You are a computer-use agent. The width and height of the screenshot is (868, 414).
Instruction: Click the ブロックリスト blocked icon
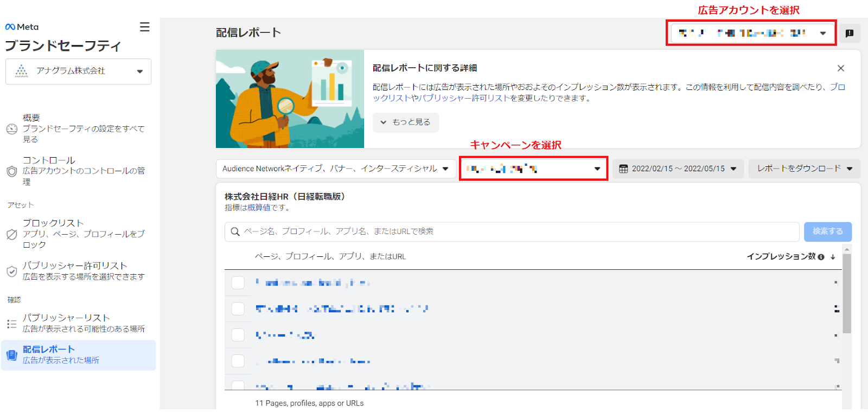(x=12, y=234)
